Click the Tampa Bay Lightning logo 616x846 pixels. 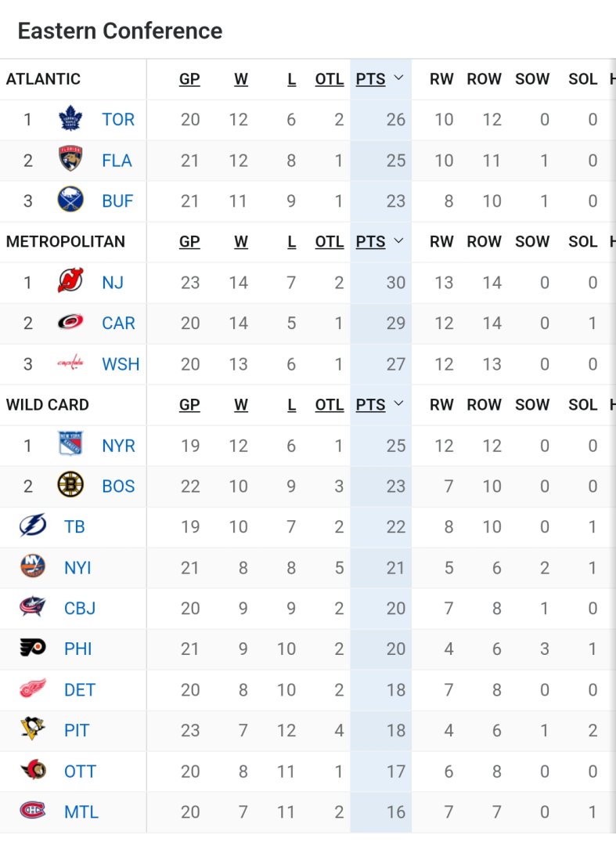(x=33, y=526)
